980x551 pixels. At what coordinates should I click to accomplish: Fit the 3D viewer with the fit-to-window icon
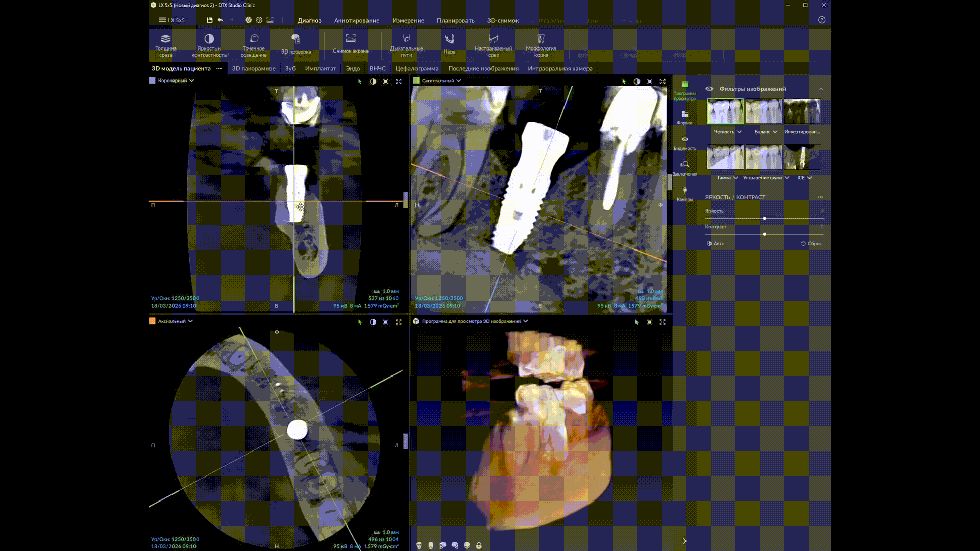click(x=650, y=322)
